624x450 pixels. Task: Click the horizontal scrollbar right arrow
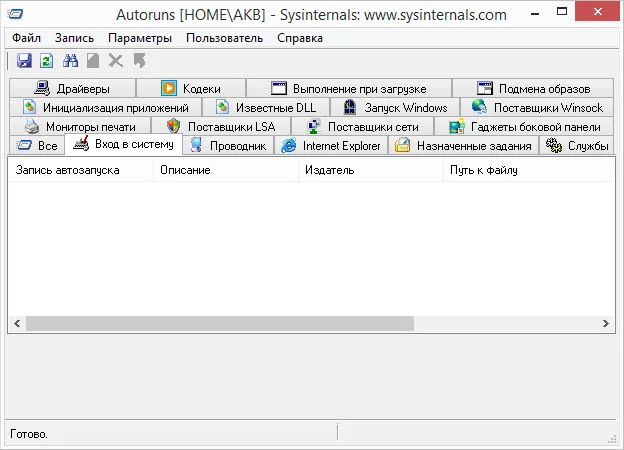(x=606, y=323)
